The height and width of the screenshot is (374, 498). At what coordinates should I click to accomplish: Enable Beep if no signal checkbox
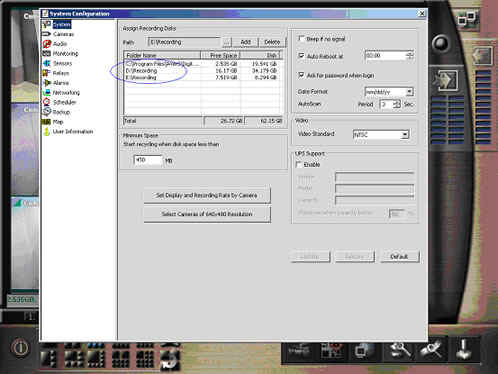tap(301, 39)
